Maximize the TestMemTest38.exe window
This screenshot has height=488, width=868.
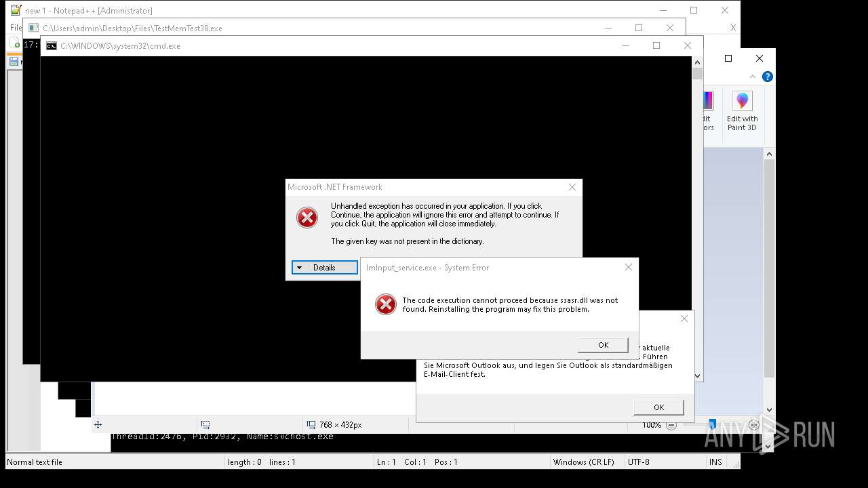[x=638, y=28]
